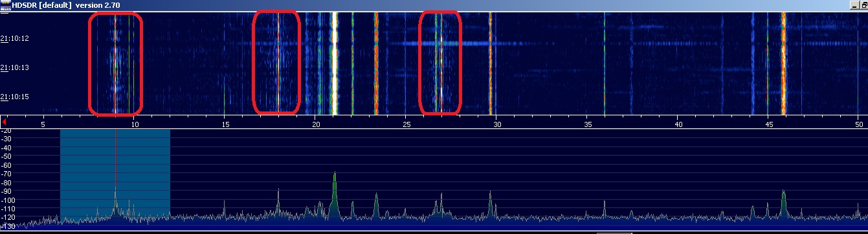Click the green waterfall line at 36
The height and width of the screenshot is (234, 868).
click(604, 62)
